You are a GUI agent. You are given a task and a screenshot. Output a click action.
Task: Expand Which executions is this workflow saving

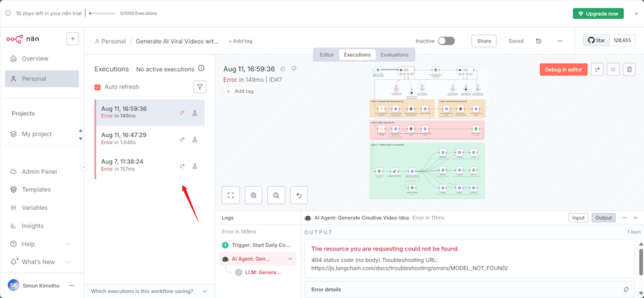point(149,291)
